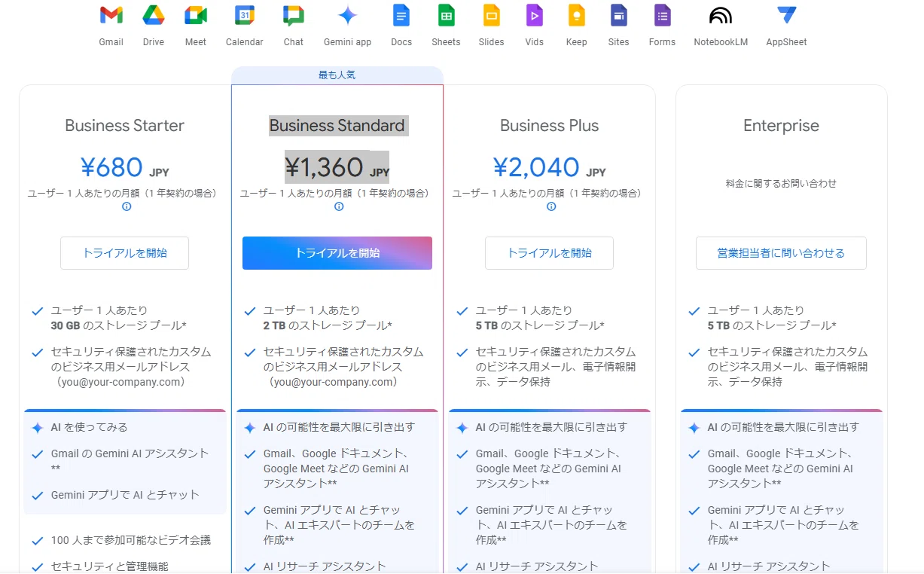The width and height of the screenshot is (924, 574).
Task: Click 料金に関するお問い合わせ text under Enterprise
Action: [782, 183]
